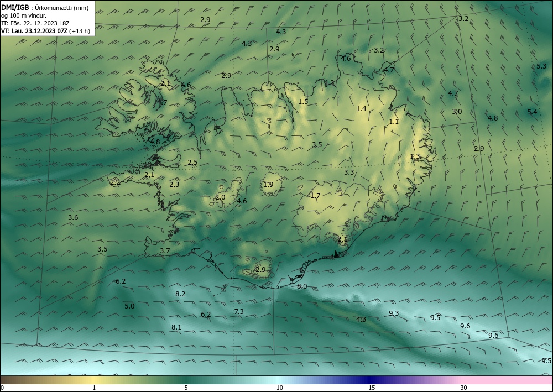Viewport: 553px width, 392px height.
Task: Click the 3.7 value on Reykjanes
Action: [x=165, y=250]
